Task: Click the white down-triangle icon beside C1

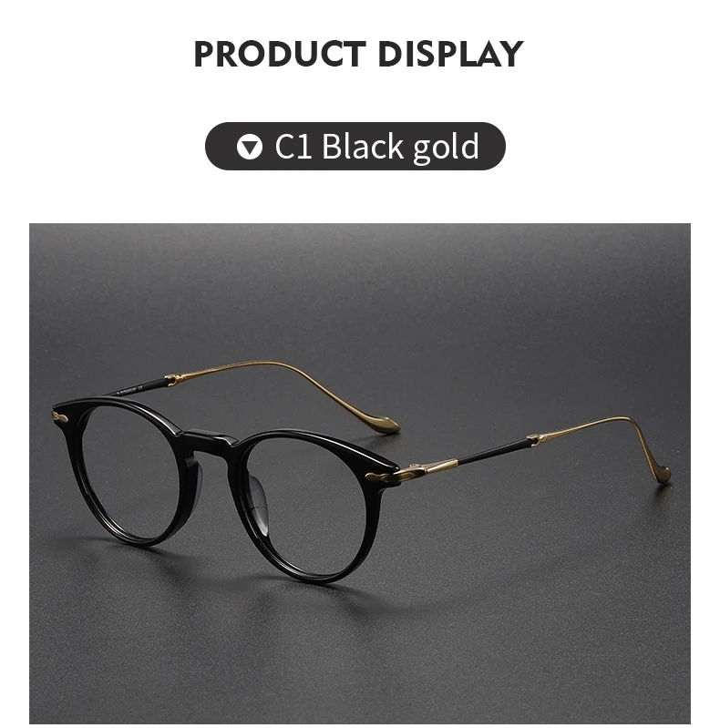Action: pos(250,147)
